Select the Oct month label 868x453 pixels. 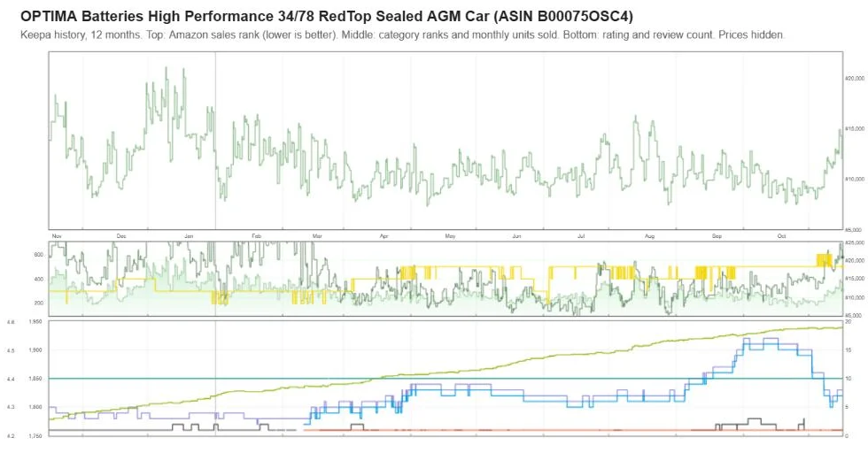coord(781,236)
